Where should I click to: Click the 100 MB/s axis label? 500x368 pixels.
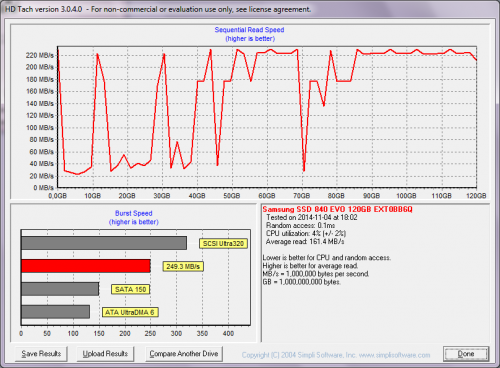[x=39, y=128]
